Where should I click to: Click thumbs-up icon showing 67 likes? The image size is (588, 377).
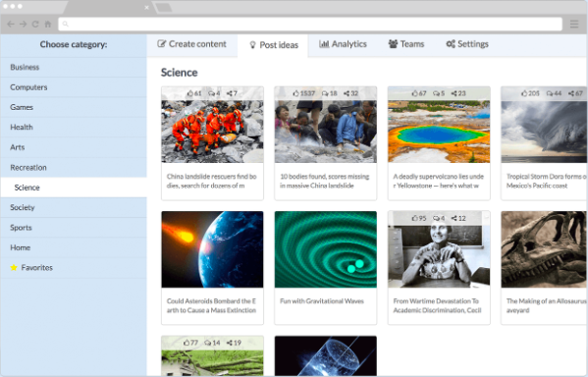tap(415, 93)
